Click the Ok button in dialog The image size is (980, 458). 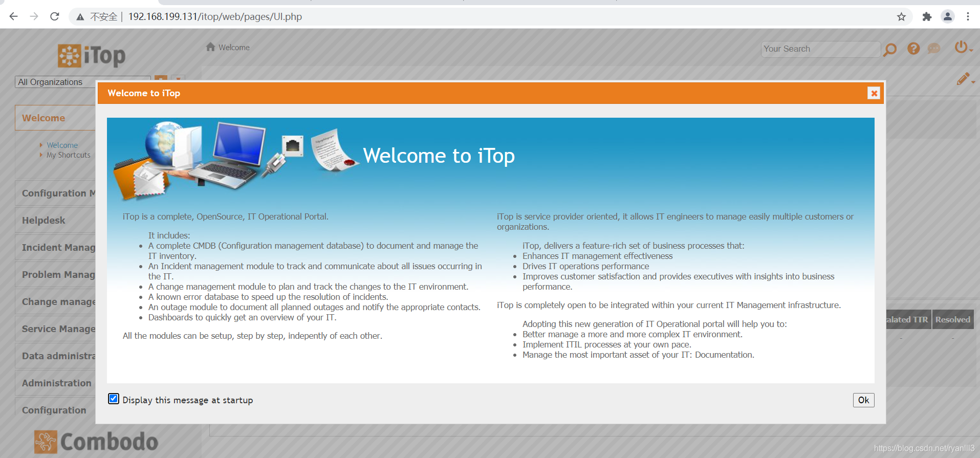[x=863, y=400]
